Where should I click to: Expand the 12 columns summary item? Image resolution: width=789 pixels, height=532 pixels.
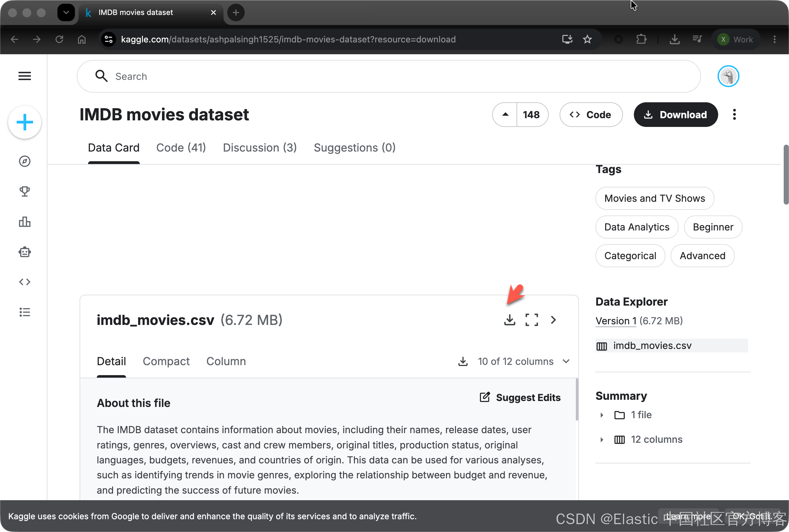pos(602,440)
